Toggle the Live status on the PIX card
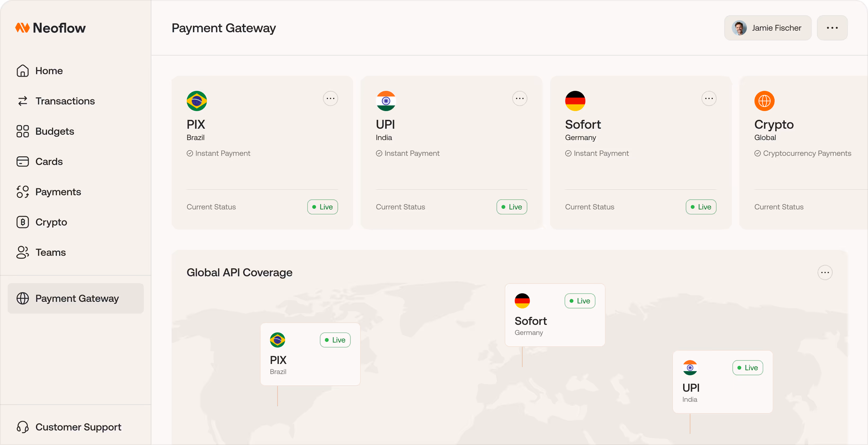Image resolution: width=868 pixels, height=445 pixels. (x=322, y=207)
